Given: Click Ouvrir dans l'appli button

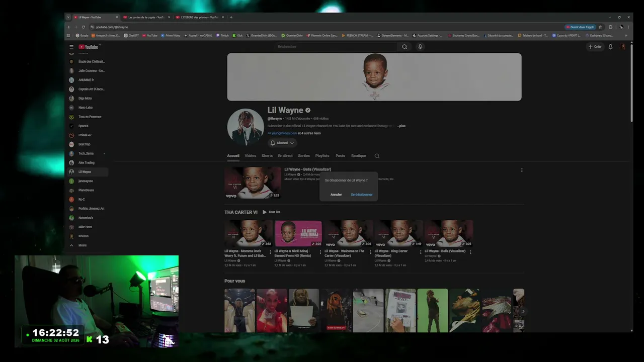Looking at the screenshot, I should (580, 27).
